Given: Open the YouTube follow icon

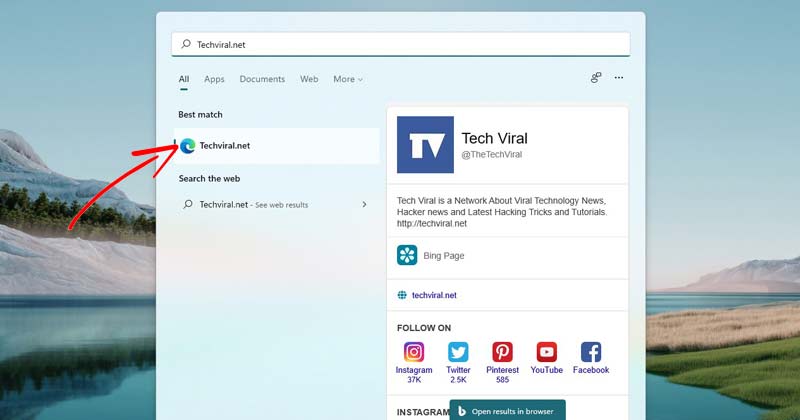Looking at the screenshot, I should [x=546, y=352].
